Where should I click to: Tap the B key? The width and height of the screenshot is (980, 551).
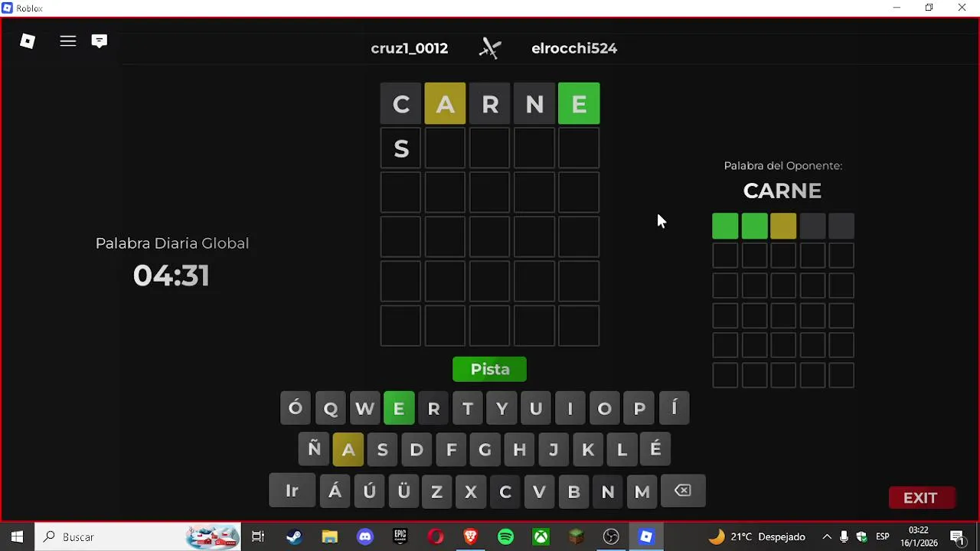coord(573,491)
